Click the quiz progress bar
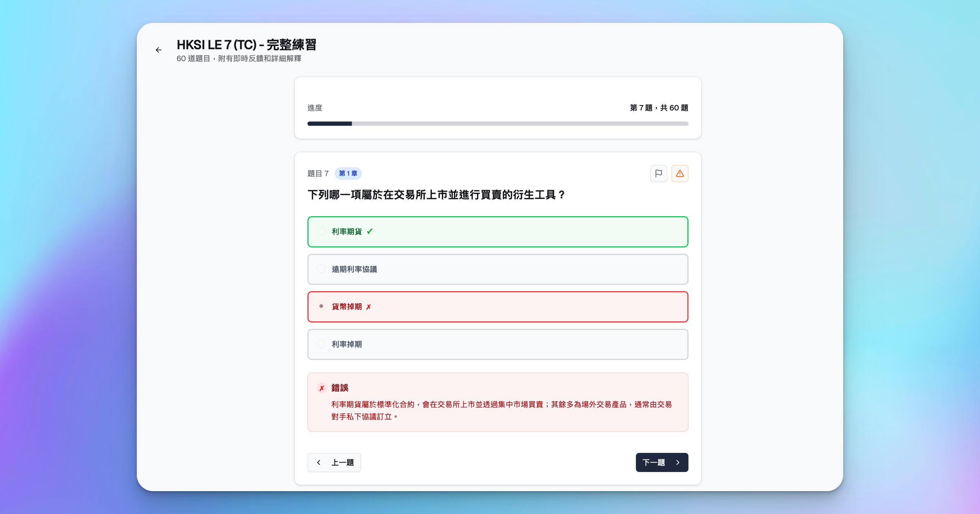The width and height of the screenshot is (980, 514). tap(498, 124)
